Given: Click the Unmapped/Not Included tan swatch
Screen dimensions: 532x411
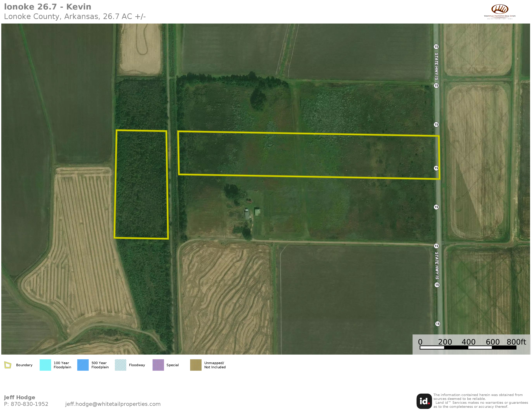Looking at the screenshot, I should 196,365.
